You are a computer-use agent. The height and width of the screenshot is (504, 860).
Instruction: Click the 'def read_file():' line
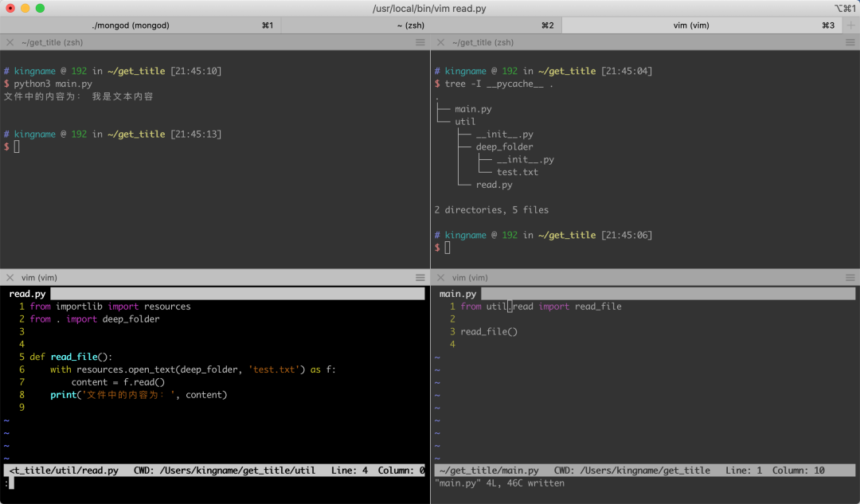point(71,357)
